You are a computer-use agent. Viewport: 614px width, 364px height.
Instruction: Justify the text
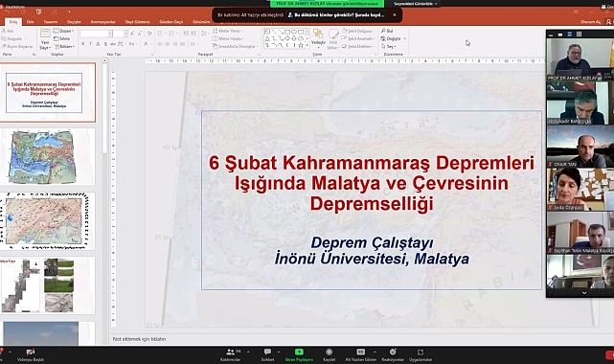183,44
